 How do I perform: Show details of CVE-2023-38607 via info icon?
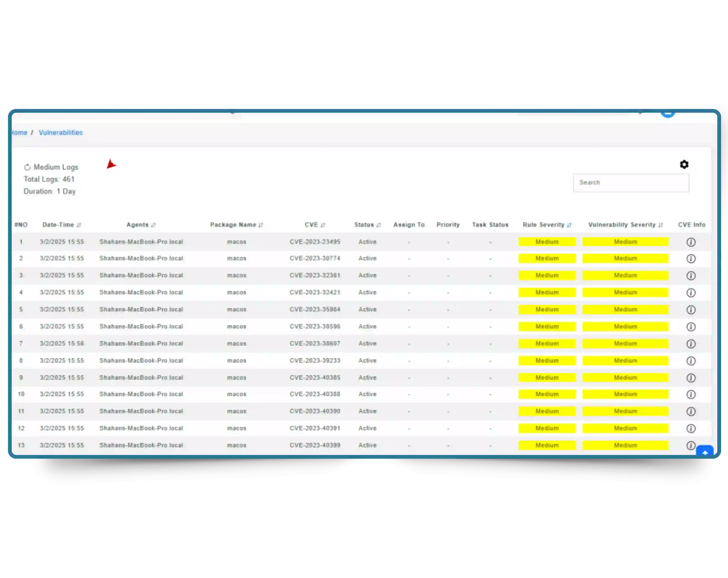click(x=691, y=344)
